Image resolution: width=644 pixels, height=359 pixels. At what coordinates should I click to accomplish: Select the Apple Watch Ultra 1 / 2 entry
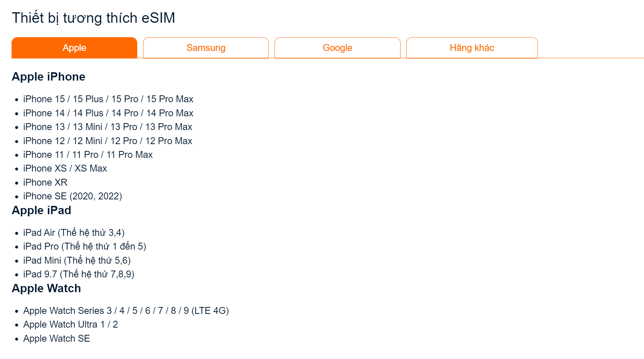pyautogui.click(x=70, y=324)
